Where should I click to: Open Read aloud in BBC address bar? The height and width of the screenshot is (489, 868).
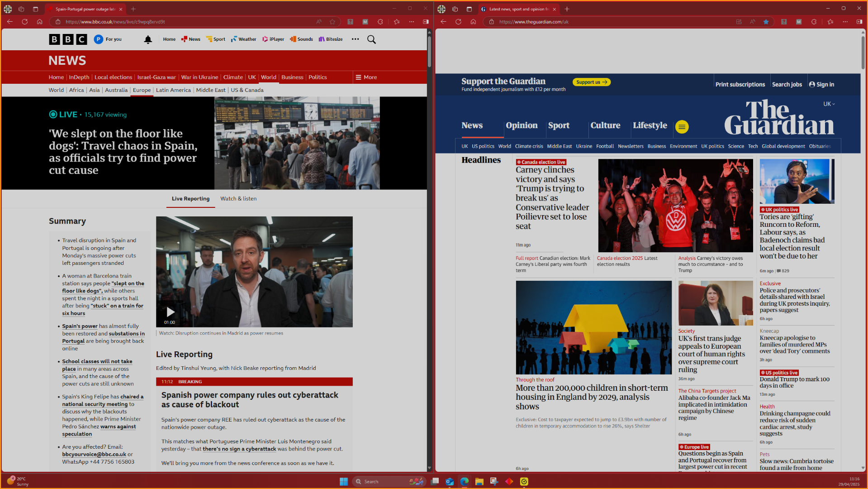click(319, 22)
